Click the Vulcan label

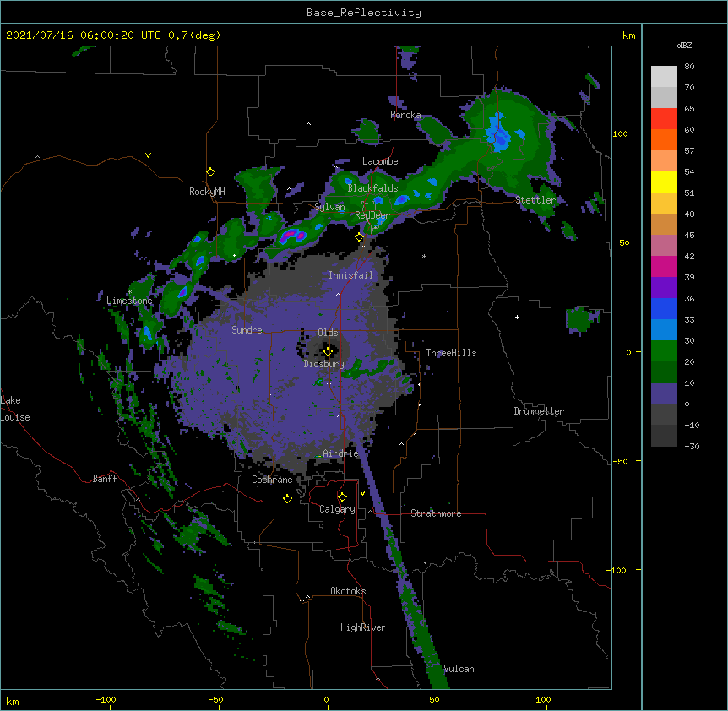(459, 669)
